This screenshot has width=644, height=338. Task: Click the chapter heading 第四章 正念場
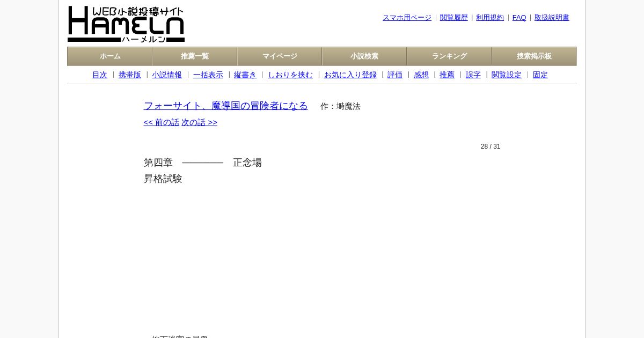coord(203,163)
